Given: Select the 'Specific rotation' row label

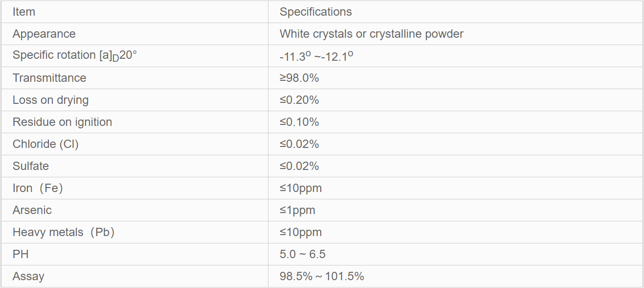Looking at the screenshot, I should pos(74,55).
